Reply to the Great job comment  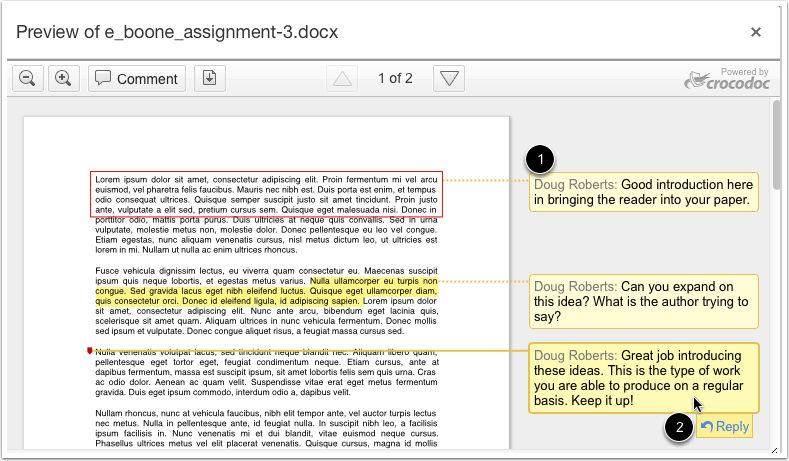point(725,427)
